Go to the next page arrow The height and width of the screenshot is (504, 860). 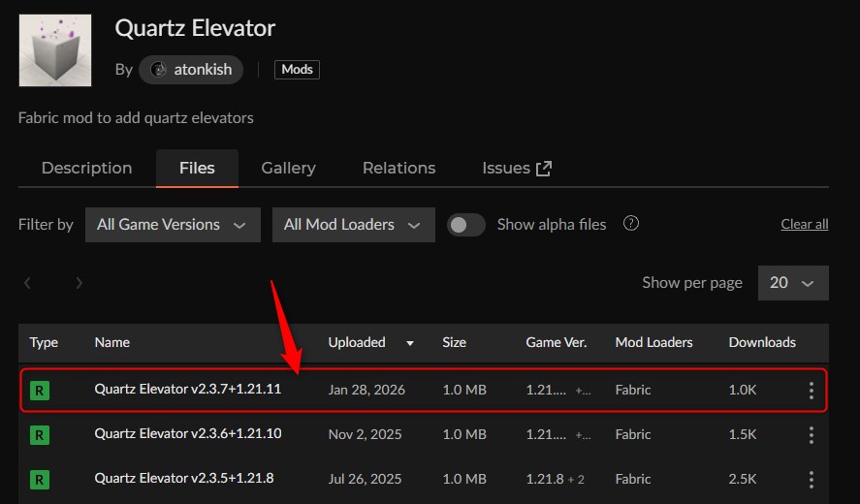coord(79,283)
